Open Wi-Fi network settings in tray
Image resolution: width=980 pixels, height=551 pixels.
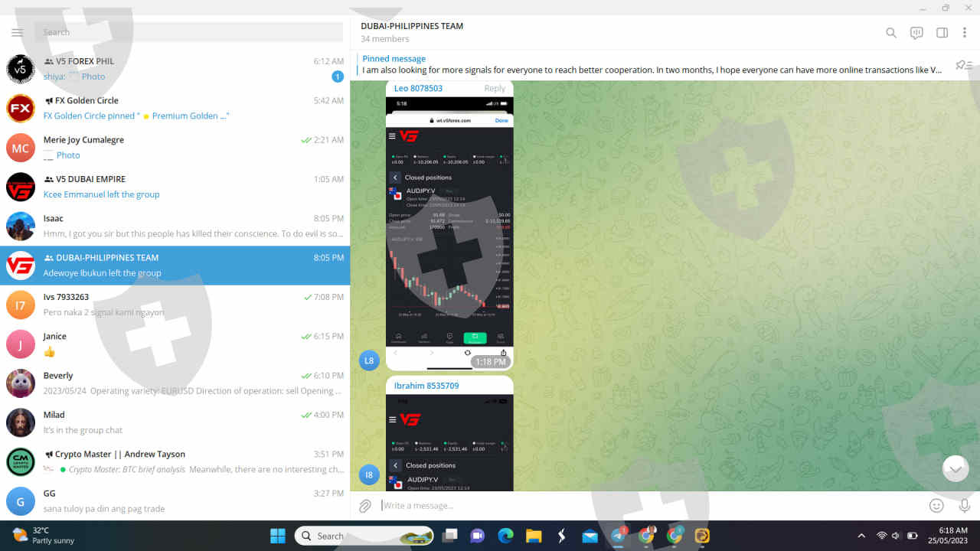[x=881, y=536]
